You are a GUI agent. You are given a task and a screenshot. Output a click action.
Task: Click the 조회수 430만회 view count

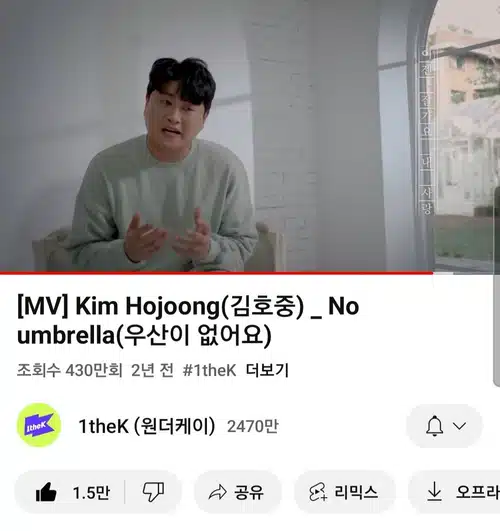[70, 370]
